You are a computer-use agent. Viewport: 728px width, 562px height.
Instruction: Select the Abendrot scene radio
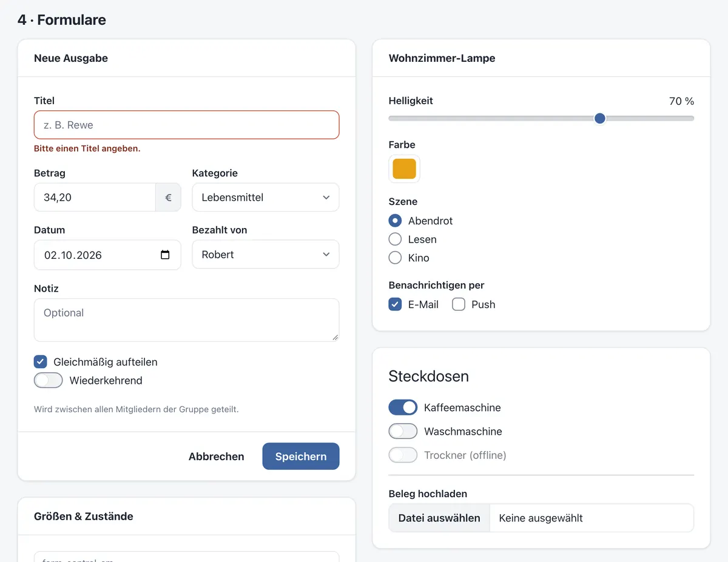(395, 221)
